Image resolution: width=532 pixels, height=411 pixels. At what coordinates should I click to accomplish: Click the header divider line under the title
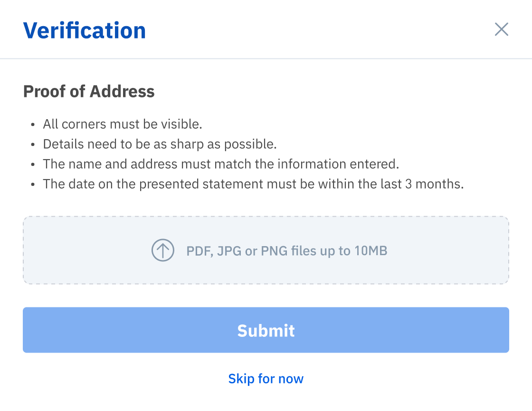coord(266,59)
